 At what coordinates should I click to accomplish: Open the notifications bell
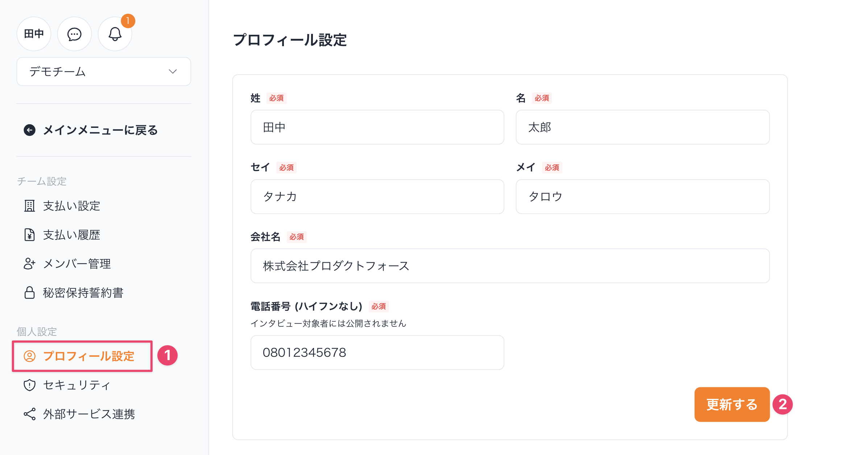pyautogui.click(x=115, y=34)
